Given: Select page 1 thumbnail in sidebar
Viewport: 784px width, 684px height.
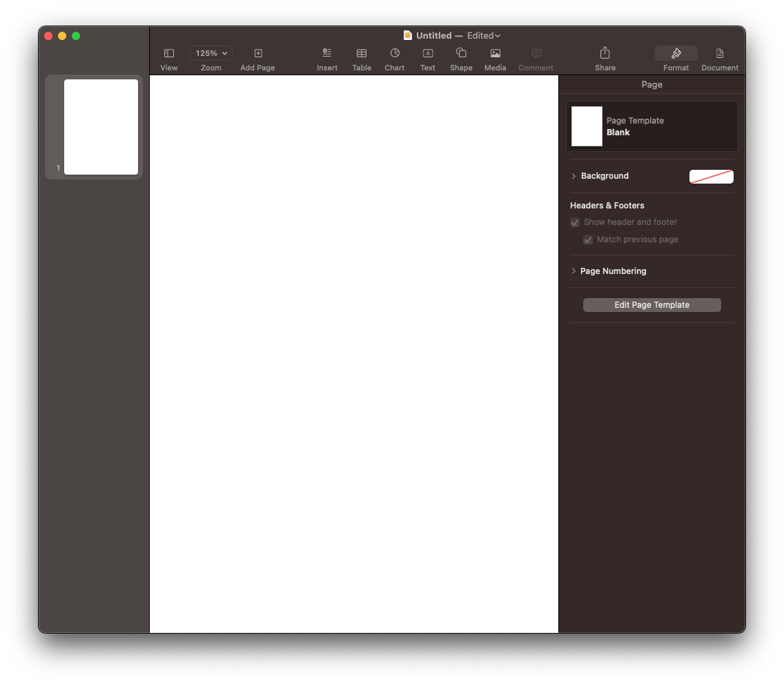Looking at the screenshot, I should pos(101,126).
